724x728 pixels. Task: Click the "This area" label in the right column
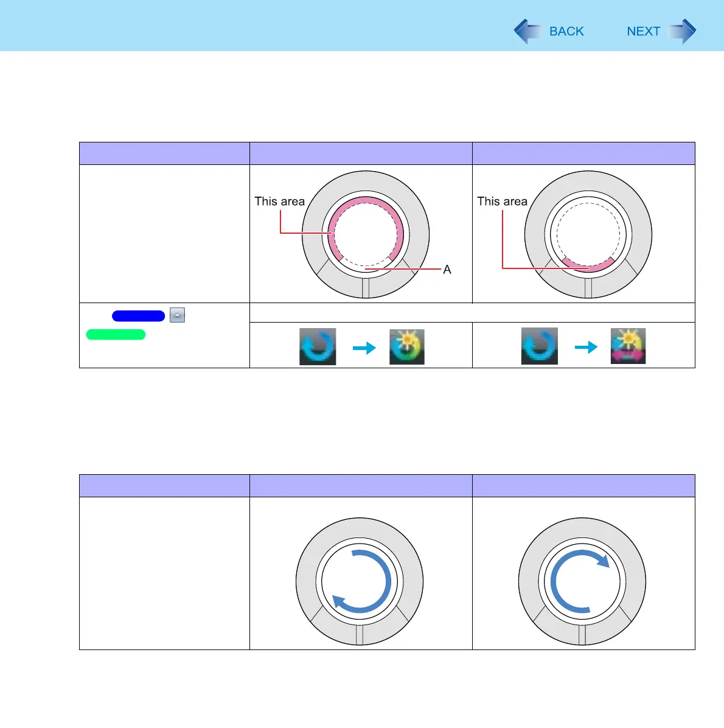(502, 201)
